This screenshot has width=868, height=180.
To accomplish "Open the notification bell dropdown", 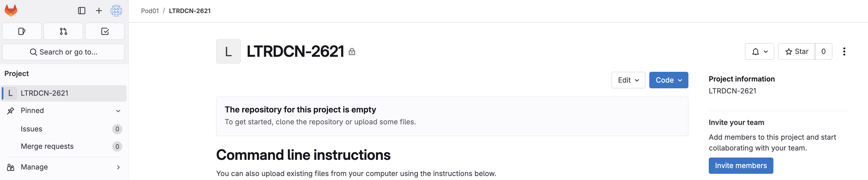I will point(759,52).
